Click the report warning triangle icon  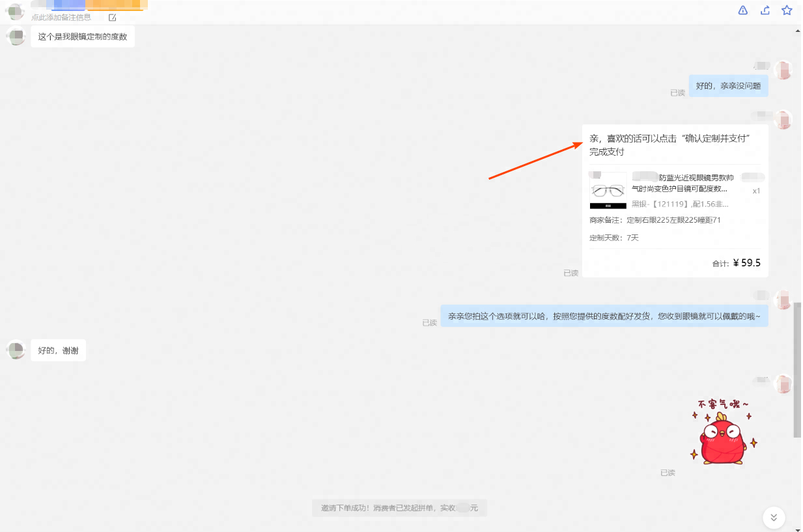point(743,10)
